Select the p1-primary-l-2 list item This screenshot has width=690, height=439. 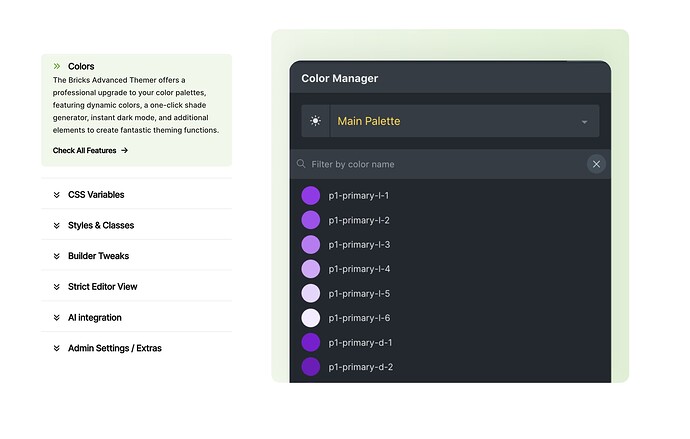359,220
